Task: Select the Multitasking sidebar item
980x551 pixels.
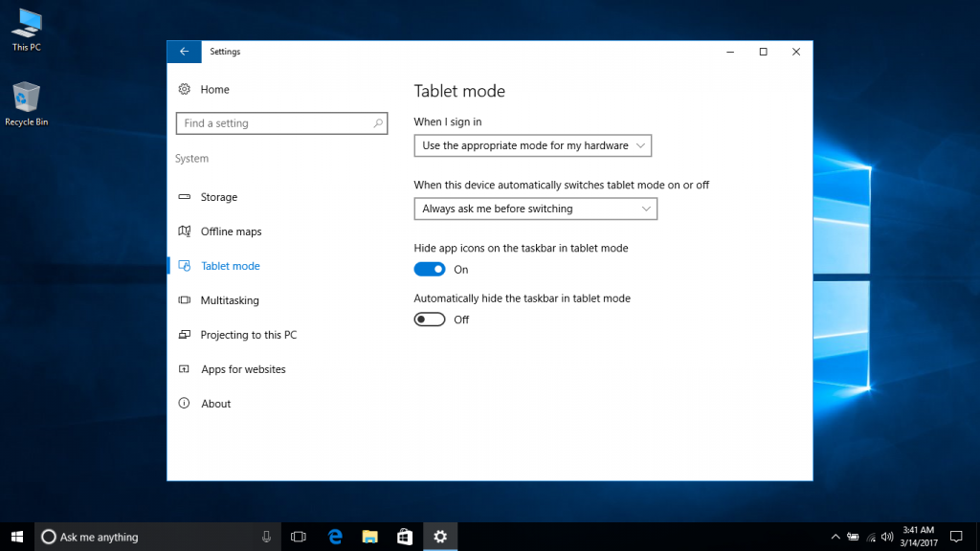Action: [x=229, y=300]
